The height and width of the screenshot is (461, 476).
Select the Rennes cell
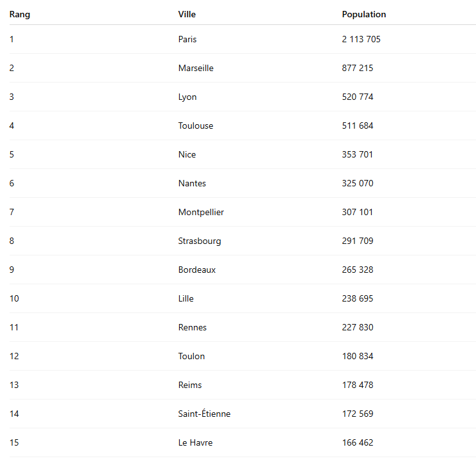pyautogui.click(x=193, y=327)
